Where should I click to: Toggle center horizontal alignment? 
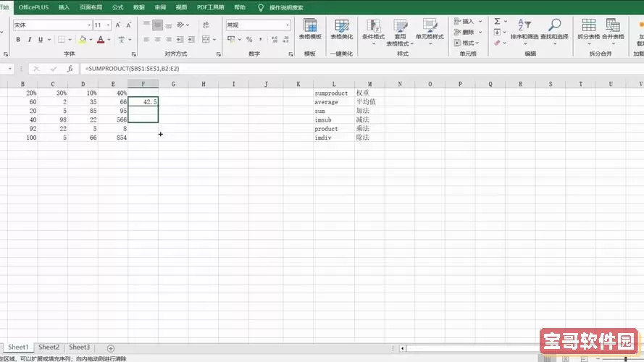point(157,39)
